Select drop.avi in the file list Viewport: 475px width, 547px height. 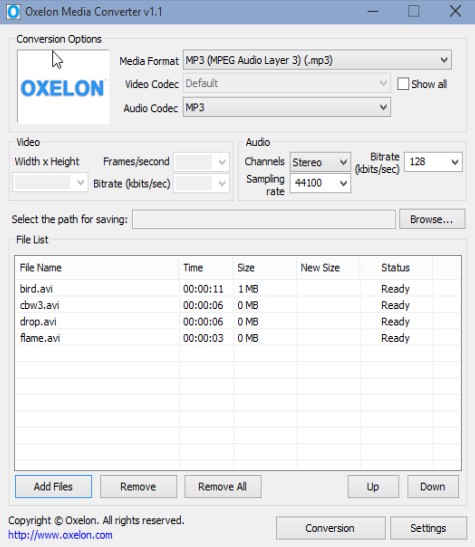point(38,322)
